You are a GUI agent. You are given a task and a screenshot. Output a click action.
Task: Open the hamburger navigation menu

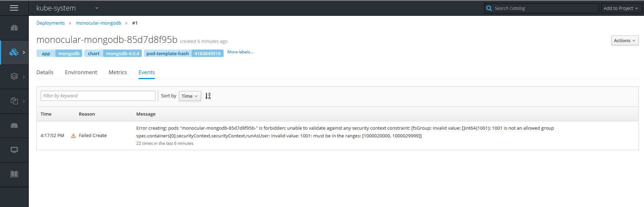[14, 8]
